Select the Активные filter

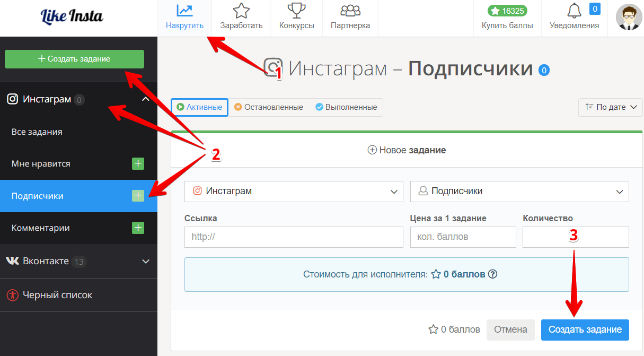[x=199, y=107]
